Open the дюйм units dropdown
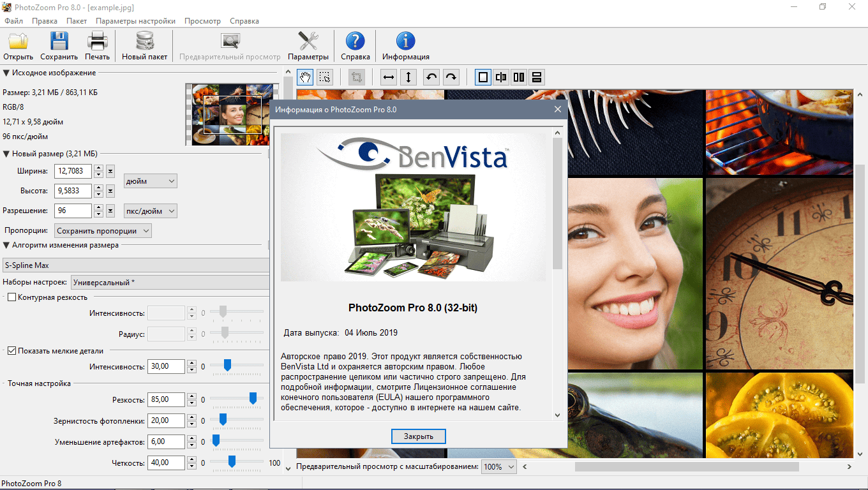The height and width of the screenshot is (490, 868). pos(150,181)
